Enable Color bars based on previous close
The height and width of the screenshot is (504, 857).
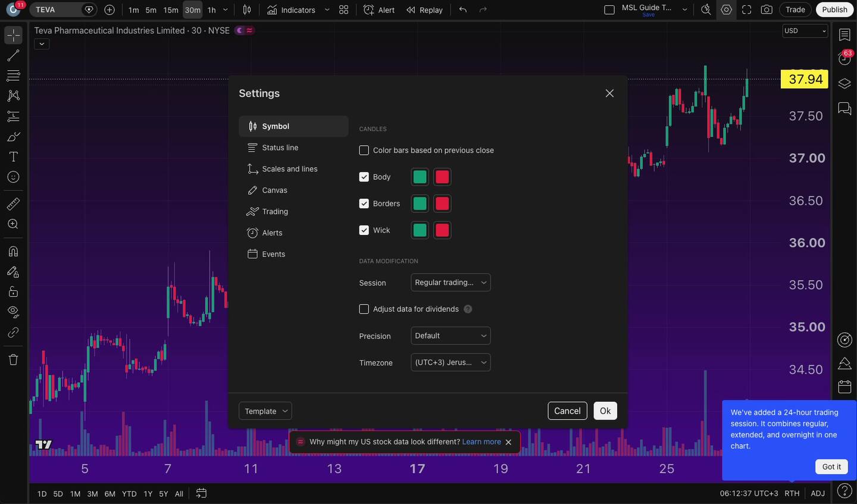(364, 151)
